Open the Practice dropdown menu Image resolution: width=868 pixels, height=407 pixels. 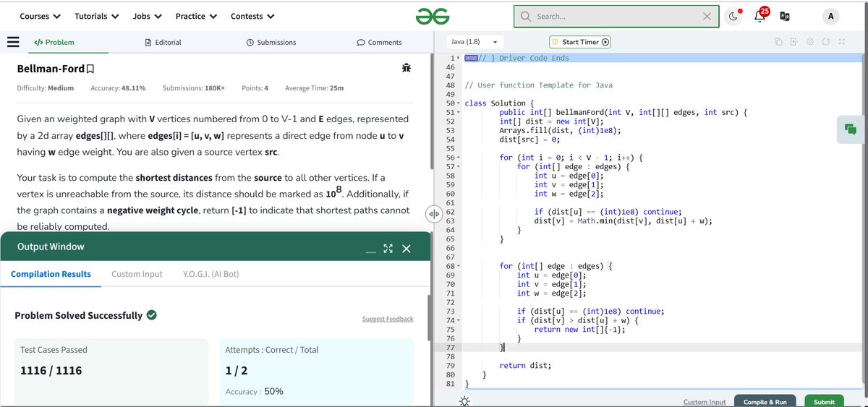coord(196,16)
